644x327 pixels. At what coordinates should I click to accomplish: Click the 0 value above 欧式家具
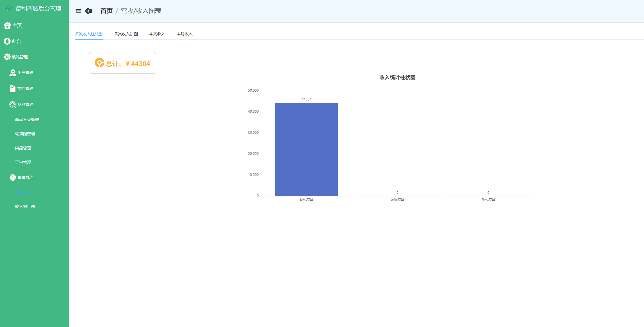488,193
